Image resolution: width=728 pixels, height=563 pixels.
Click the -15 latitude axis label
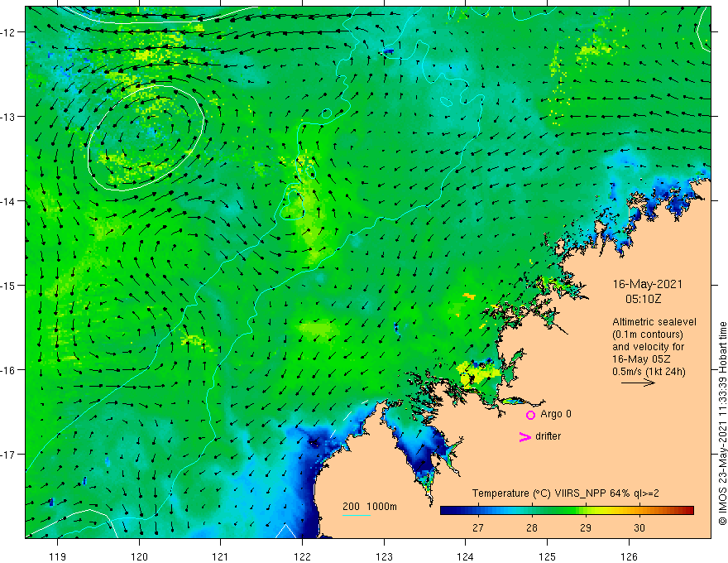pos(8,286)
